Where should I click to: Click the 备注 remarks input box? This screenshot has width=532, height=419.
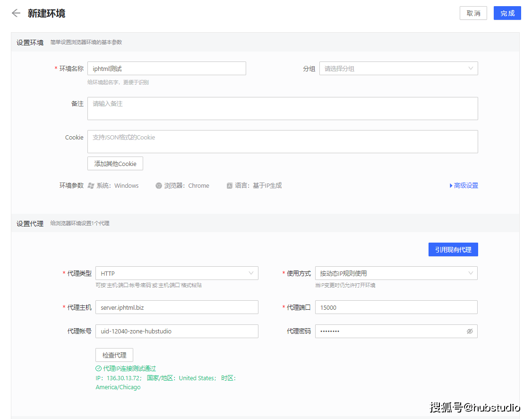(283, 108)
